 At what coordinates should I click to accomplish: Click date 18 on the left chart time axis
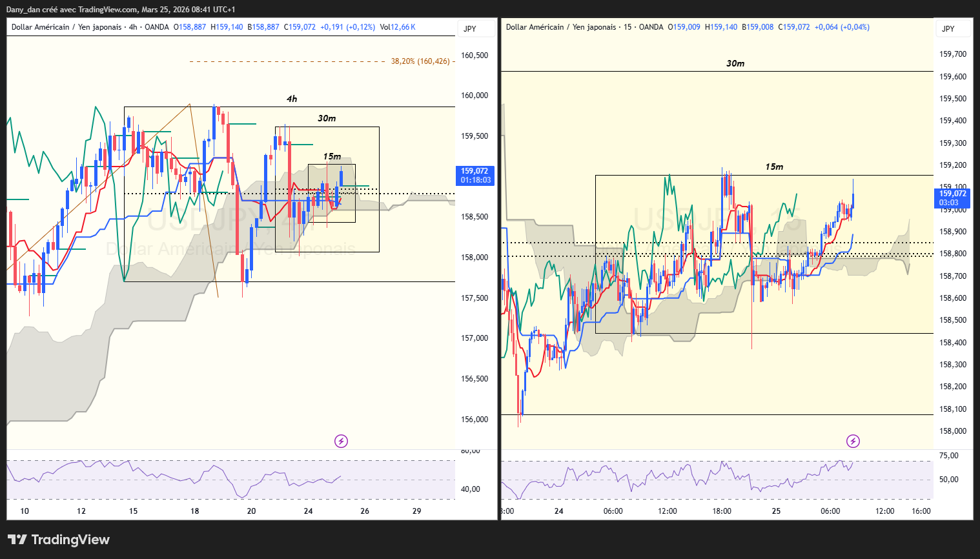click(195, 511)
